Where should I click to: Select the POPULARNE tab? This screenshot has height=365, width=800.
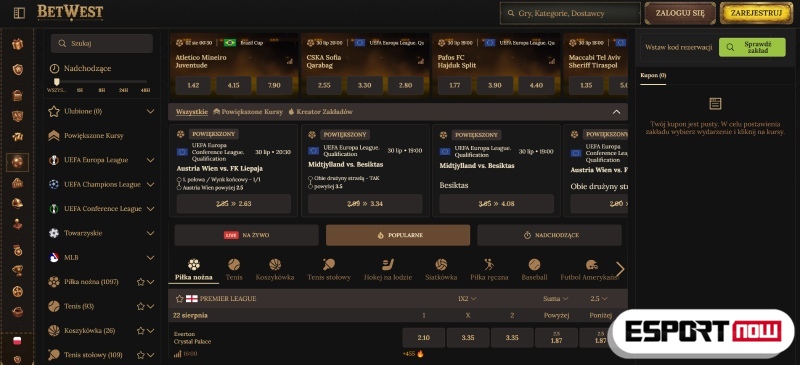[x=398, y=235]
